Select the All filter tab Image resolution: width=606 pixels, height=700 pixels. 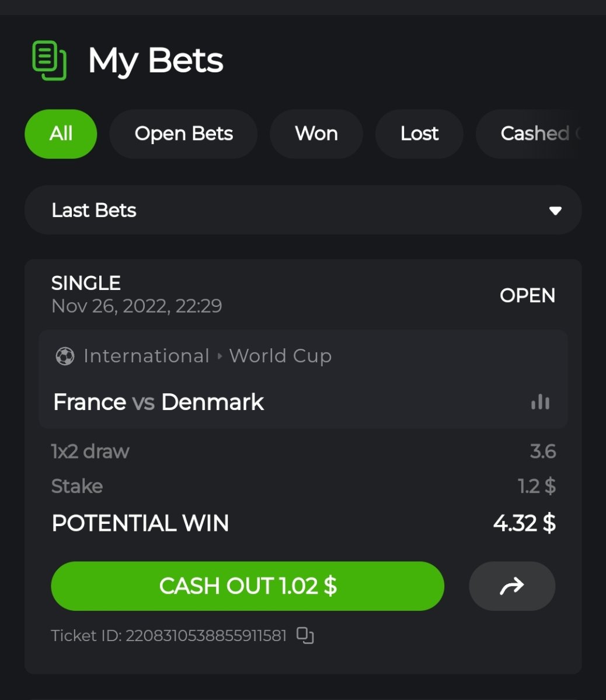click(x=61, y=134)
